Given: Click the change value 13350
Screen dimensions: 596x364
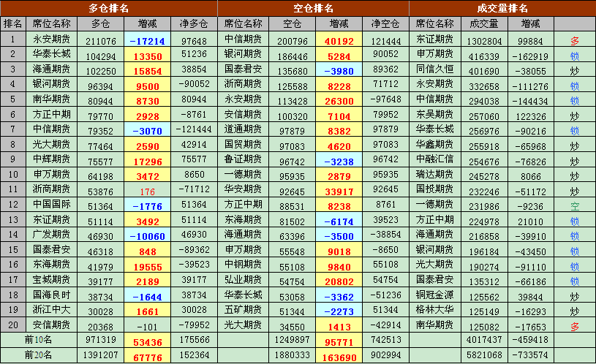Looking at the screenshot, I should [x=148, y=56].
